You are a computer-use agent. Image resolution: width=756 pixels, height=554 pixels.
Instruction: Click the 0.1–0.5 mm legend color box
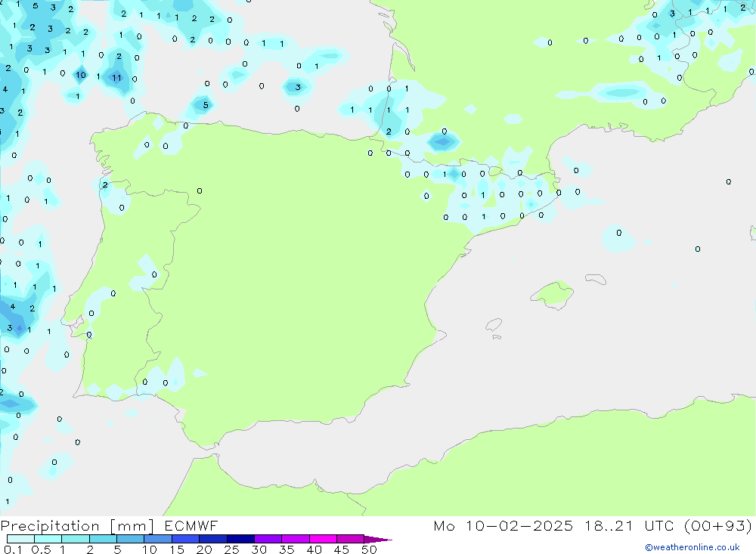[x=20, y=539]
